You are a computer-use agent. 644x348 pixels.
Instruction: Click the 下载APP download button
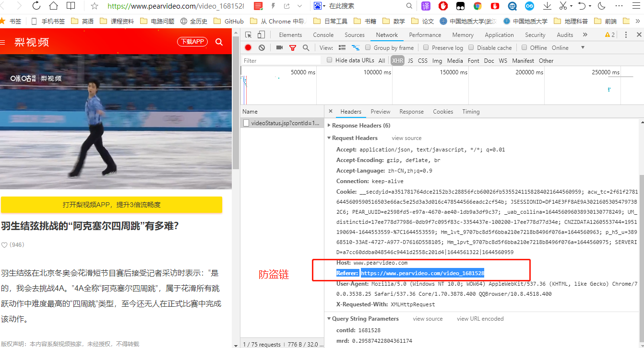pos(192,42)
